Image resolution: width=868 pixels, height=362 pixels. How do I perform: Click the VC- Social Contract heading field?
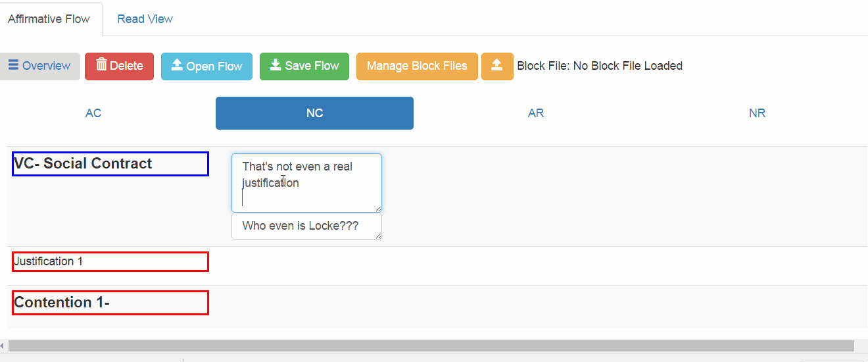click(110, 164)
